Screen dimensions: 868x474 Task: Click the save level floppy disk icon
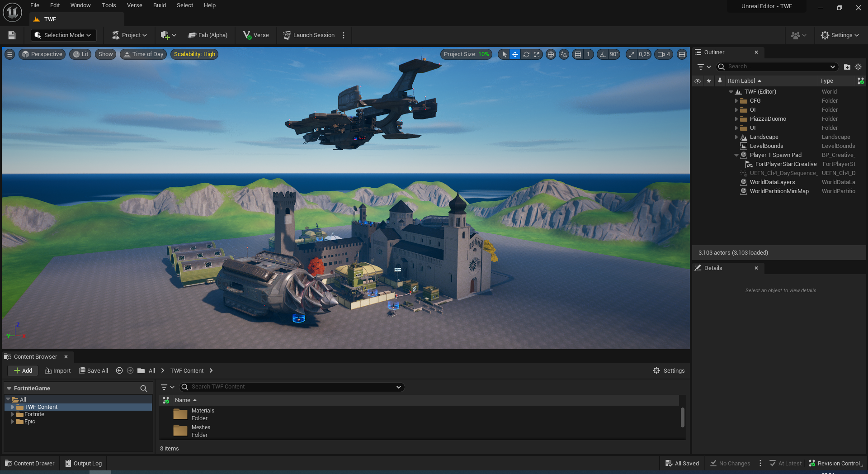[x=12, y=35]
